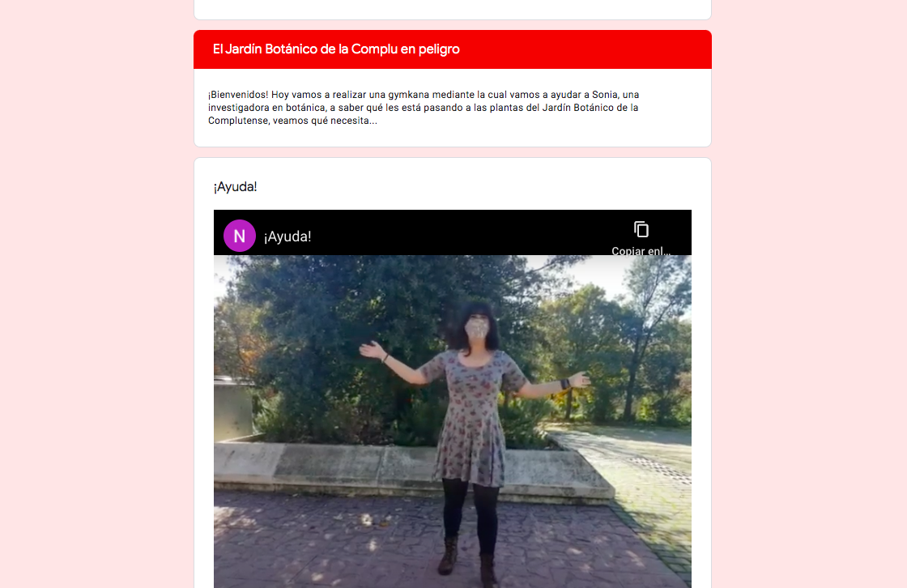Click the red form title banner
The width and height of the screenshot is (907, 588).
pyautogui.click(x=453, y=49)
